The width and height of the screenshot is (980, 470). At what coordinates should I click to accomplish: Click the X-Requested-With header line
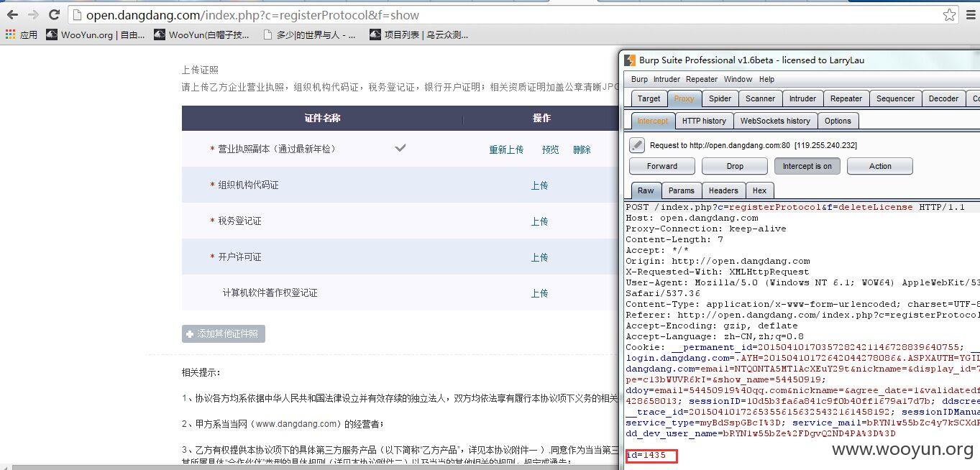[718, 272]
